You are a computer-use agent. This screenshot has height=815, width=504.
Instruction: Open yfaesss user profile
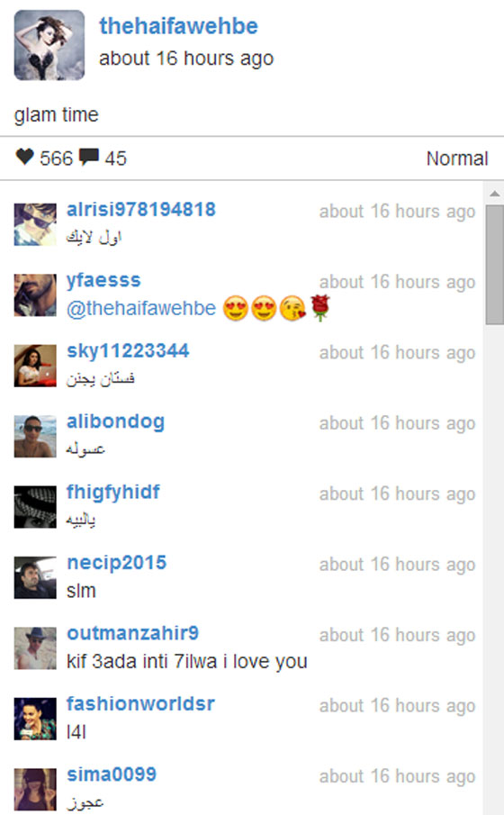coord(103,281)
